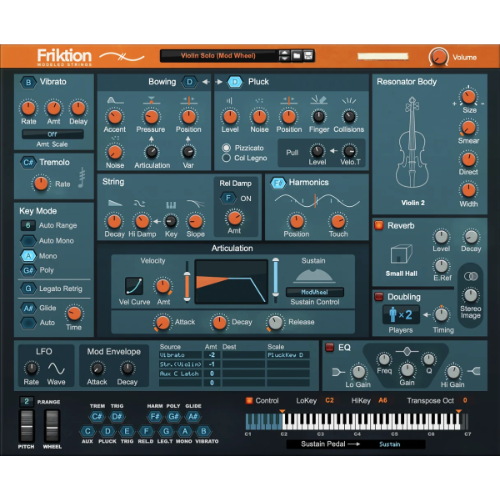
Task: Click the Resonator Body Size knob
Action: [x=468, y=97]
